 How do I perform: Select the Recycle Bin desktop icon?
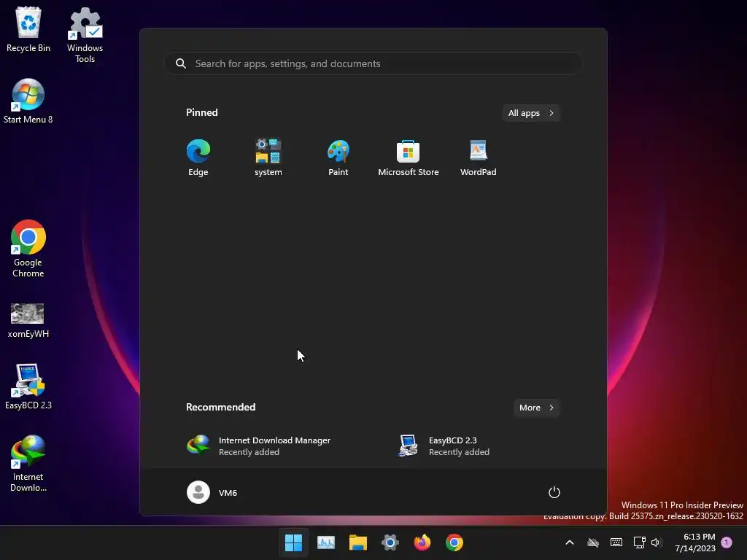(28, 29)
